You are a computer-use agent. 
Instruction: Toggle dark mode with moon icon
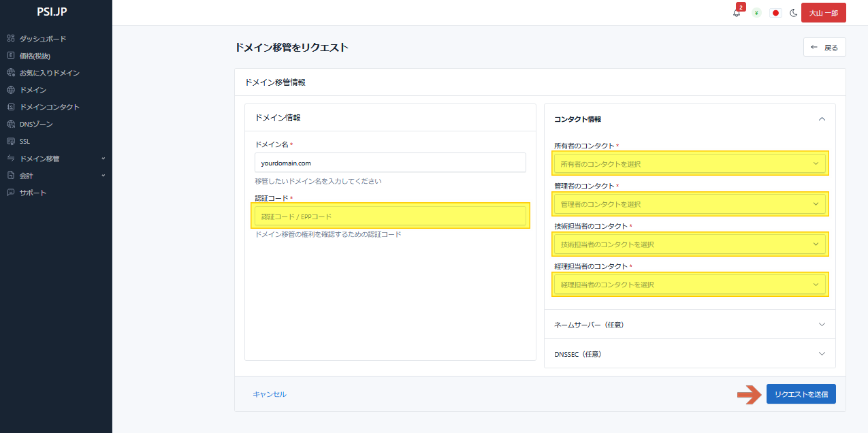pyautogui.click(x=793, y=13)
